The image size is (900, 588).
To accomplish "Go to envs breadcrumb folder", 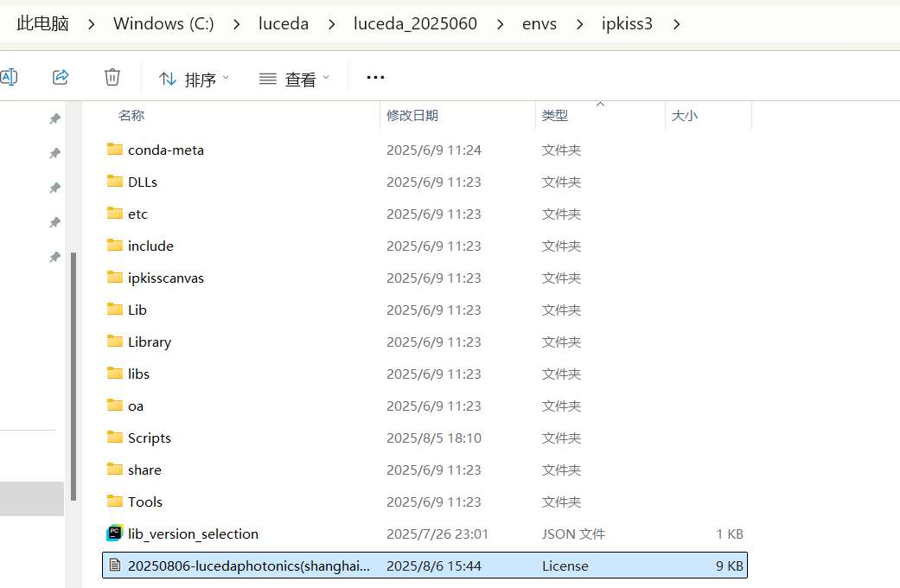I will 539,23.
